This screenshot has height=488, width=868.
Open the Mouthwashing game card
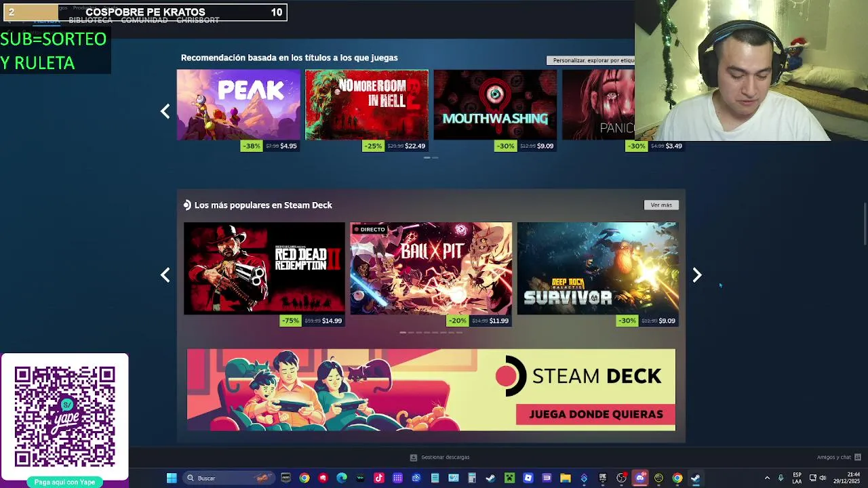point(495,104)
